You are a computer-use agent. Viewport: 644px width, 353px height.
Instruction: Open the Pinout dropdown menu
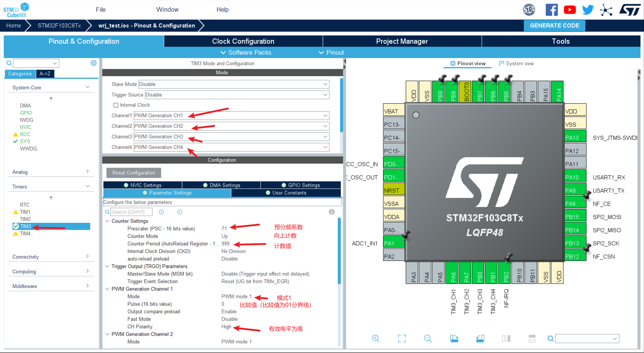click(x=331, y=53)
